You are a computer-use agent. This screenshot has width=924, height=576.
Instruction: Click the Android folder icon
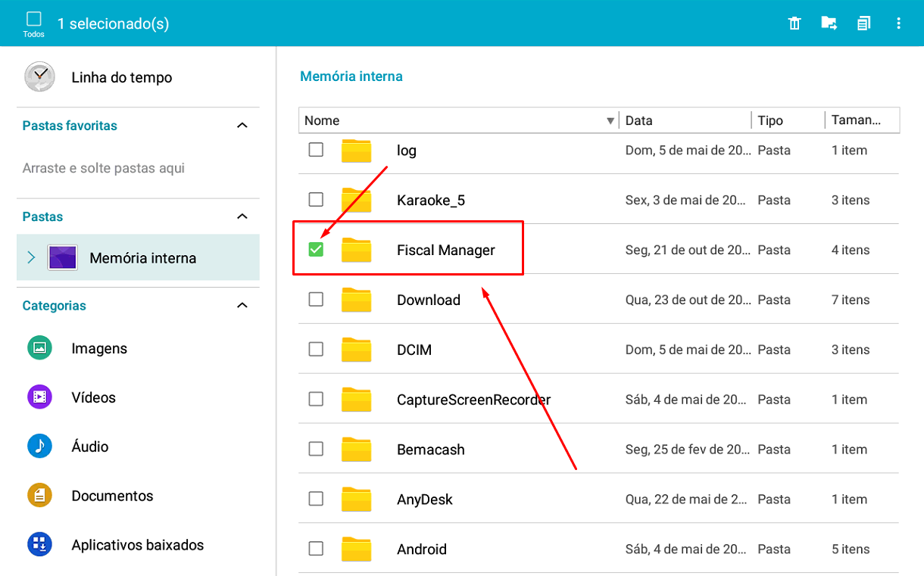click(356, 549)
